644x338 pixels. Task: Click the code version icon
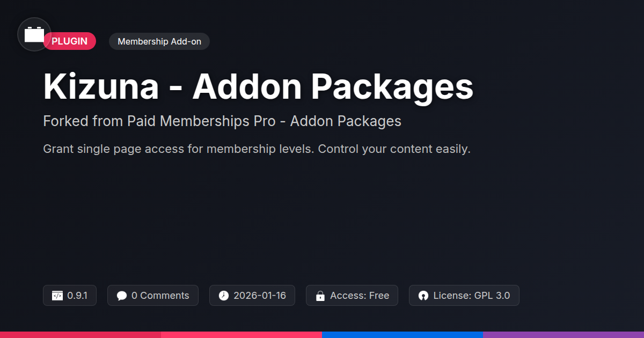pyautogui.click(x=57, y=296)
